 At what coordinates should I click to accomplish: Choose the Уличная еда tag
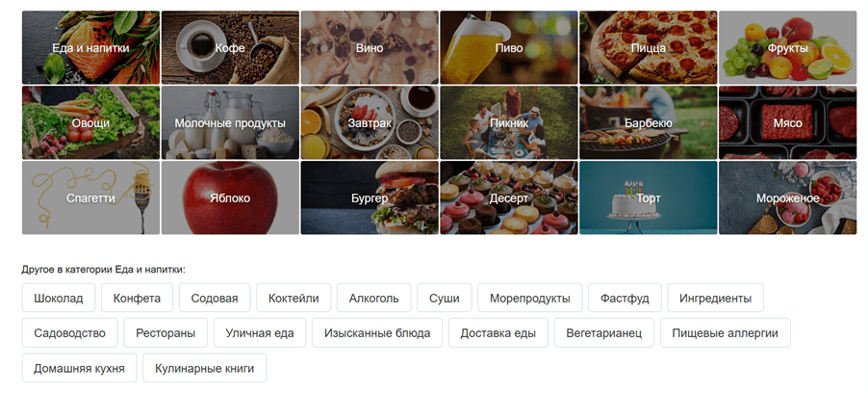[x=260, y=332]
